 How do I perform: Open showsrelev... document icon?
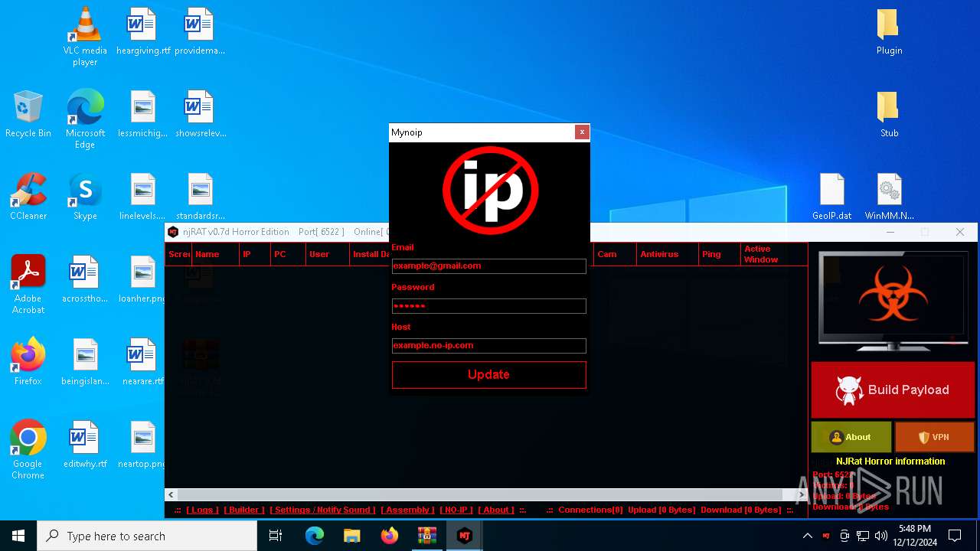200,115
